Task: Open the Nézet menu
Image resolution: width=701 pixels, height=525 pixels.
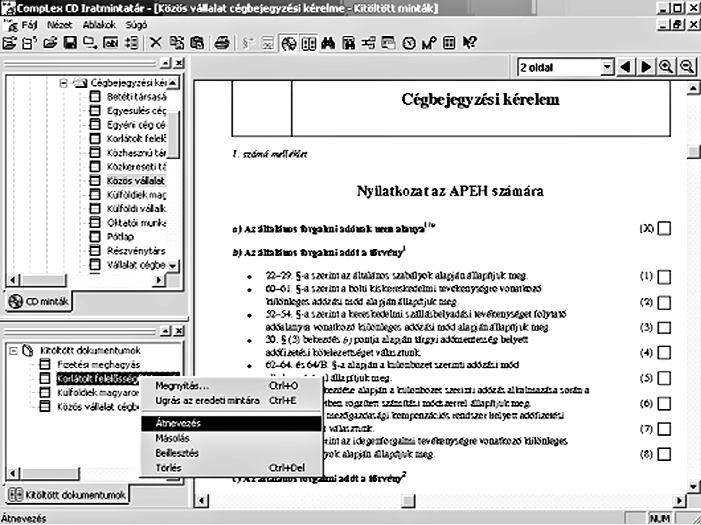Action: [59, 25]
